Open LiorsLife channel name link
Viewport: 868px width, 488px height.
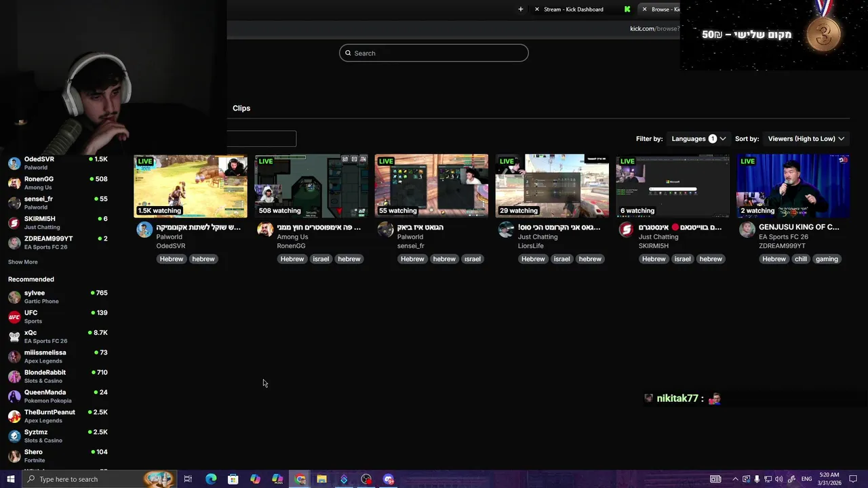tap(531, 245)
